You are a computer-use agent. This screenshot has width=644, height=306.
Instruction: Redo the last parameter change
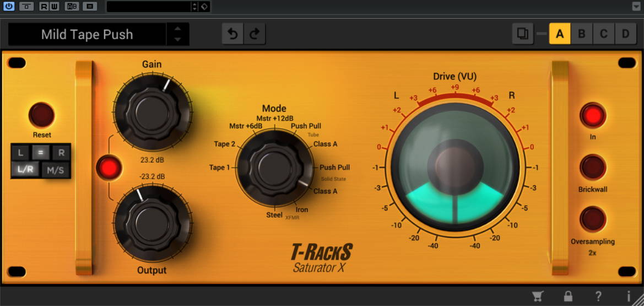255,34
